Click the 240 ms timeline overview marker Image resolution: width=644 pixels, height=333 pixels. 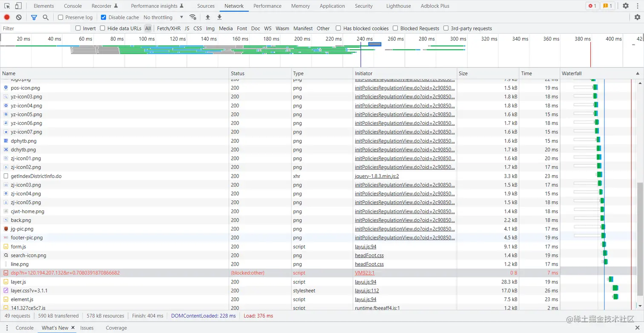click(365, 39)
